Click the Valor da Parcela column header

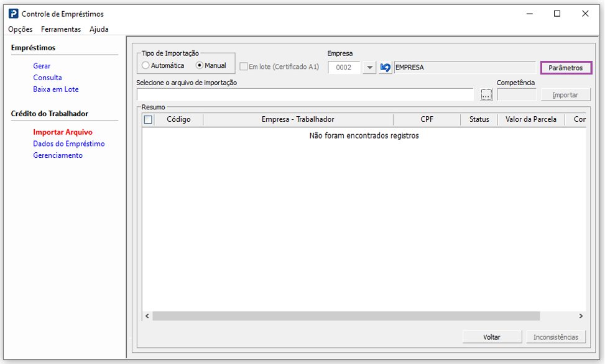tap(531, 119)
